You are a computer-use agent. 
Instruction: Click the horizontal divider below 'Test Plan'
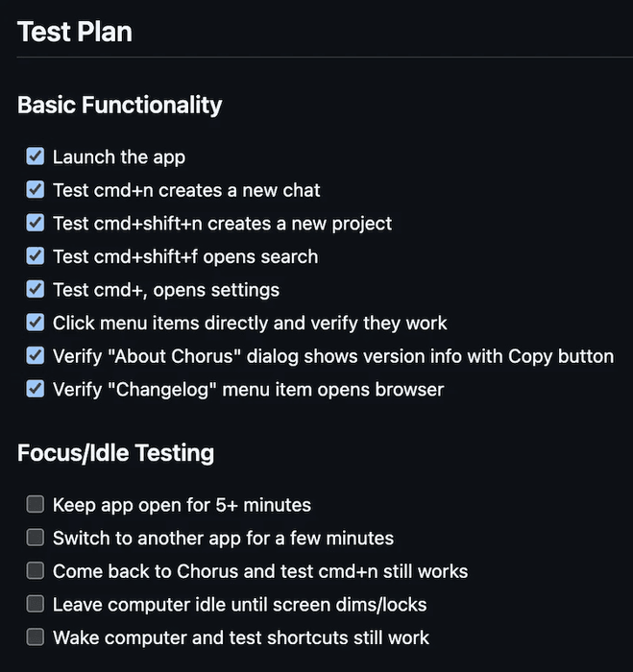tap(317, 58)
